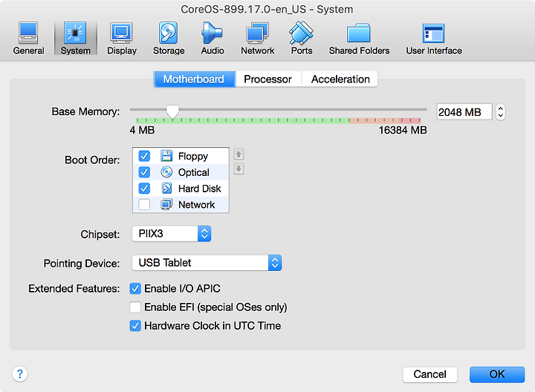Open the Ports settings
Viewport: 535px width, 392px height.
click(301, 38)
